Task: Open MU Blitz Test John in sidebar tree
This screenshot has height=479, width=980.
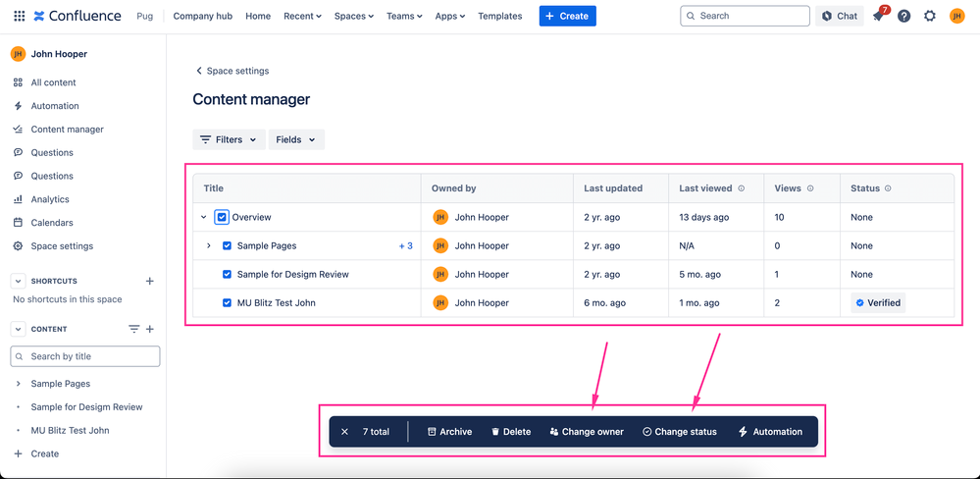Action: [x=70, y=430]
